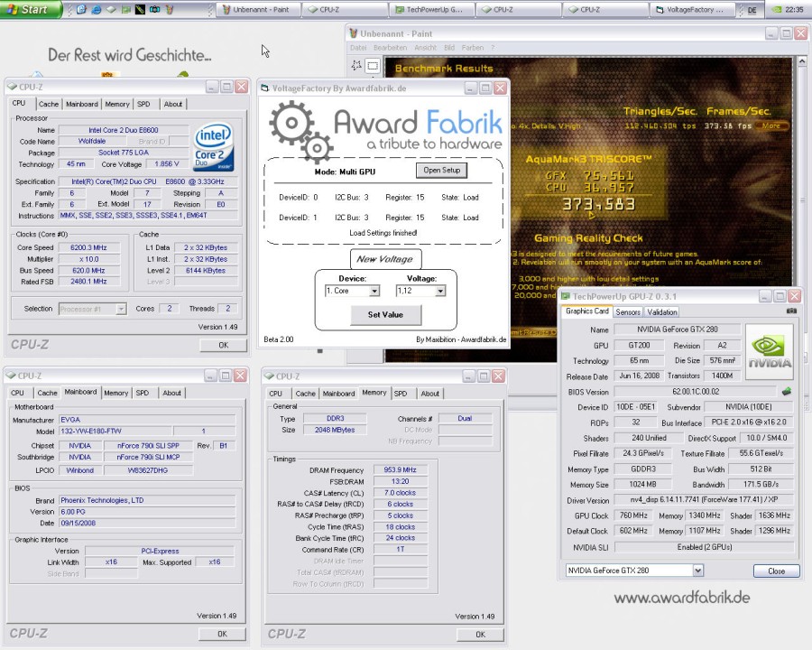Click the DRAM Frequency value '953.9 MHz'
Image resolution: width=812 pixels, height=650 pixels.
click(x=401, y=470)
